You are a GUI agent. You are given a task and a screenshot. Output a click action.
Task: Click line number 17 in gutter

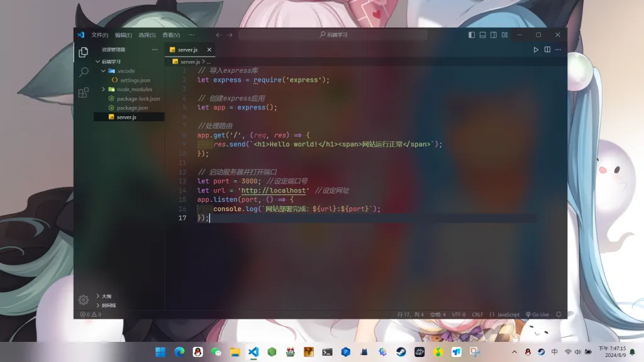tap(182, 218)
